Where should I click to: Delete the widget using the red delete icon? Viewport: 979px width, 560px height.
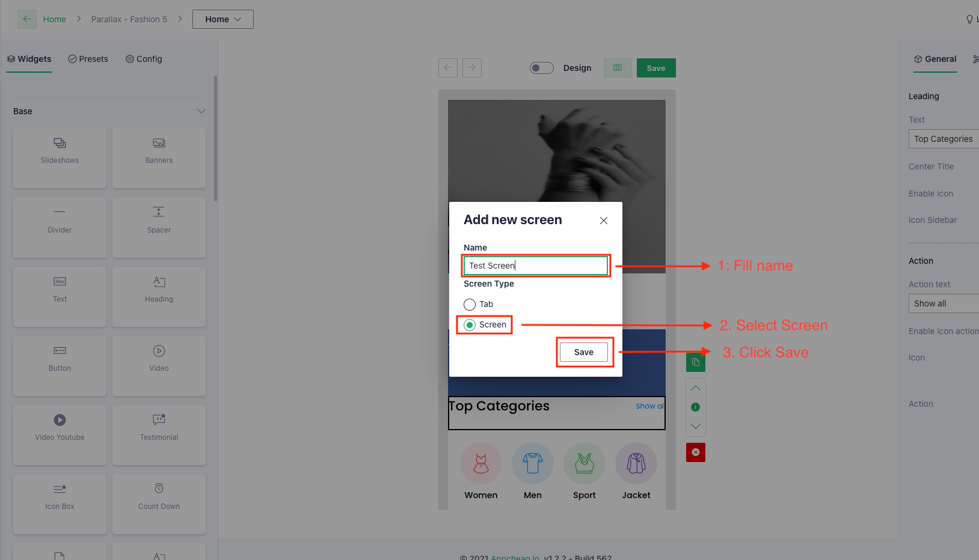(x=696, y=452)
